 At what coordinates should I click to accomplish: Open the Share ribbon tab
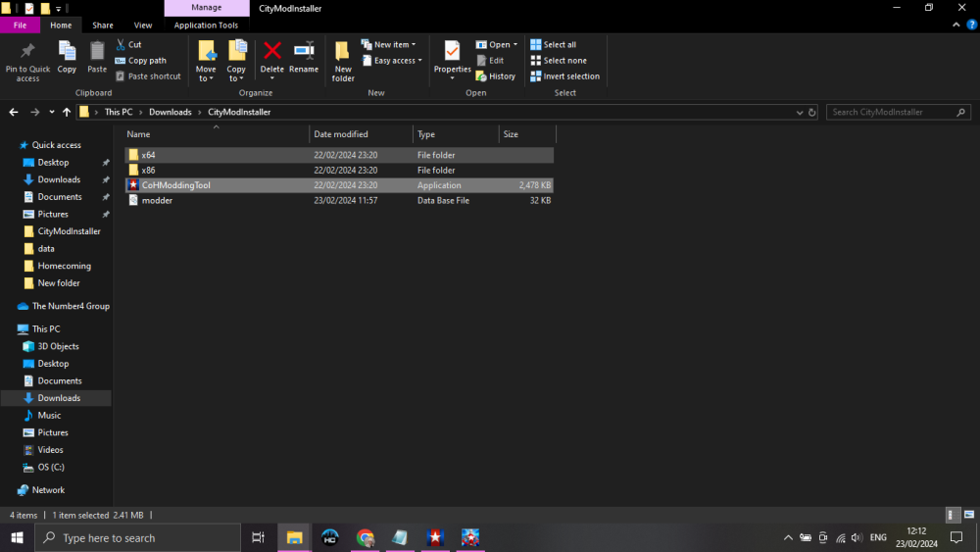[102, 25]
